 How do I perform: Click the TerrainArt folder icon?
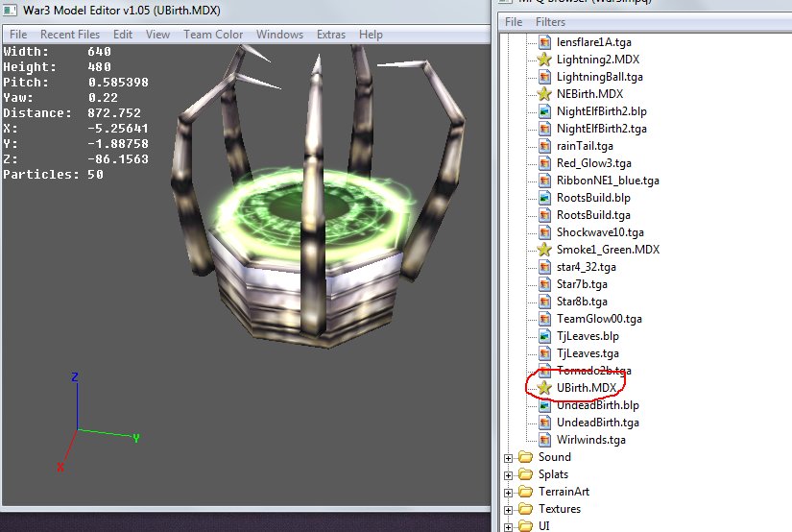[526, 492]
